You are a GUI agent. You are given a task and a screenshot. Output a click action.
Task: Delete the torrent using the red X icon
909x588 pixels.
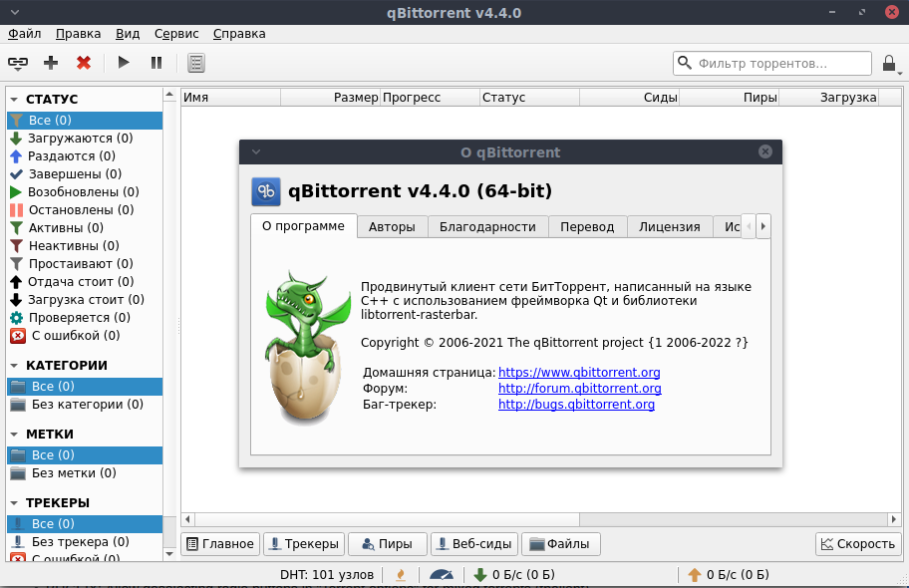84,63
